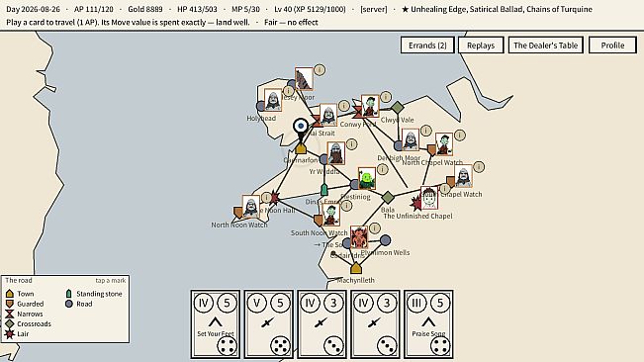This screenshot has width=644, height=362.
Task: Open the Menai Strait knight portrait
Action: (x=328, y=115)
